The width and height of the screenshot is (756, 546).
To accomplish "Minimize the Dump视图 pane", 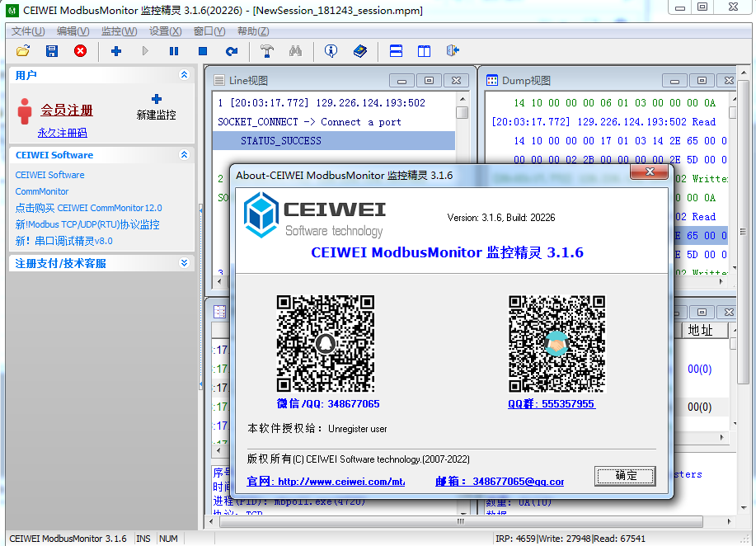I will point(674,81).
